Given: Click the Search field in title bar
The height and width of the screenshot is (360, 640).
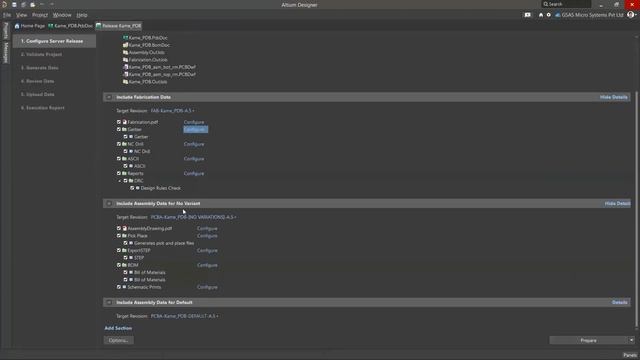Looking at the screenshot, I should [566, 4].
